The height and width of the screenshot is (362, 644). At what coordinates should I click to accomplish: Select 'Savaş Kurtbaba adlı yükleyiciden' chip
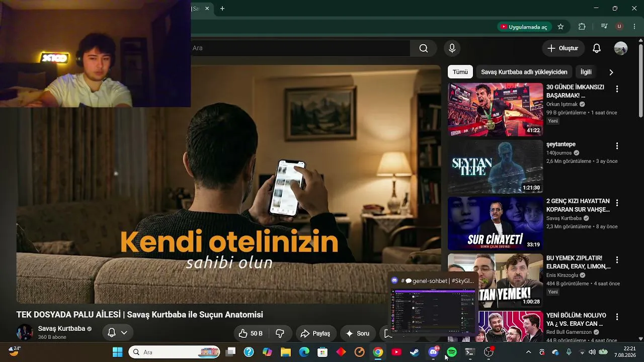pos(524,72)
